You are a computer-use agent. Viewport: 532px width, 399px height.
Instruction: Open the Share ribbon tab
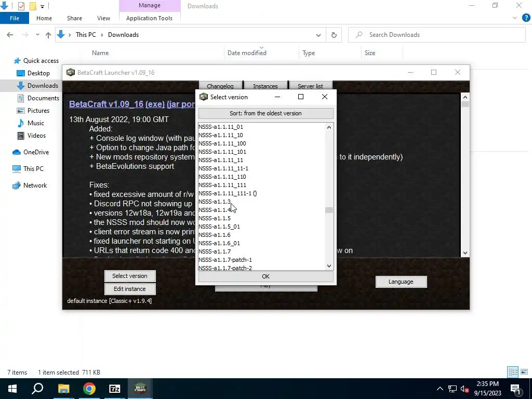pos(74,18)
